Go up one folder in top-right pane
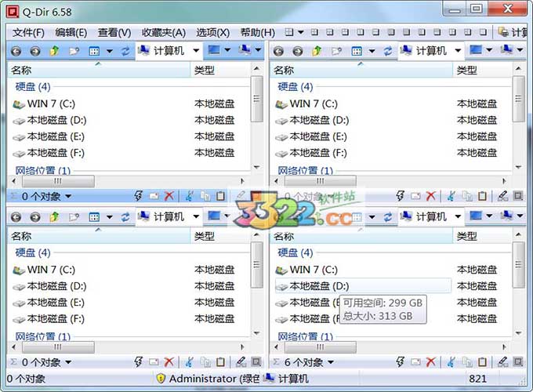This screenshot has height=392, width=533. point(317,51)
